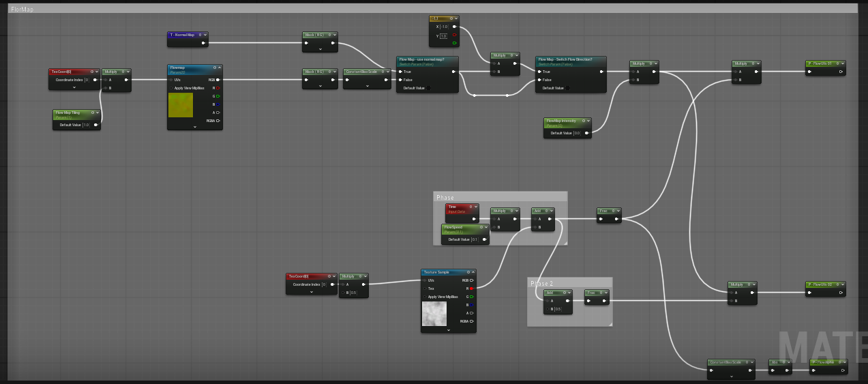Click the Time node output pin

tap(475, 219)
